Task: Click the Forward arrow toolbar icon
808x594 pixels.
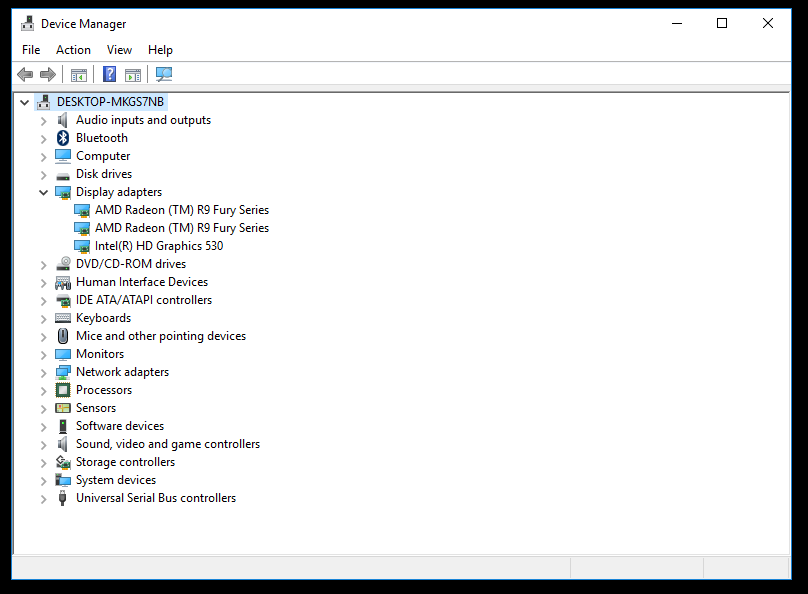Action: coord(48,75)
